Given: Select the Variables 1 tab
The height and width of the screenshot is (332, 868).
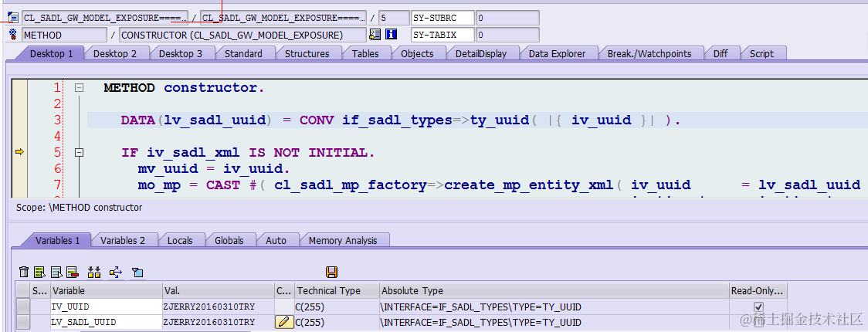Looking at the screenshot, I should pyautogui.click(x=58, y=240).
